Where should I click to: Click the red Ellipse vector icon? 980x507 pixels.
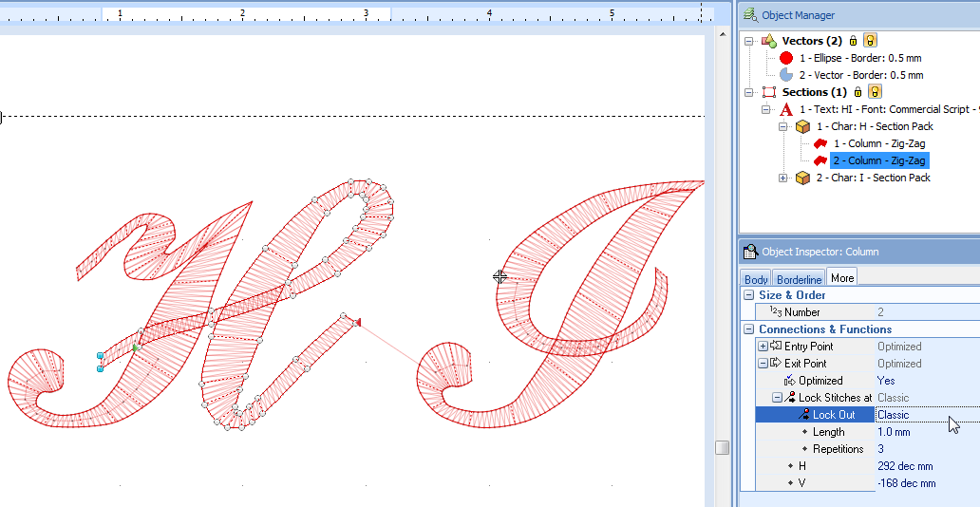[785, 58]
